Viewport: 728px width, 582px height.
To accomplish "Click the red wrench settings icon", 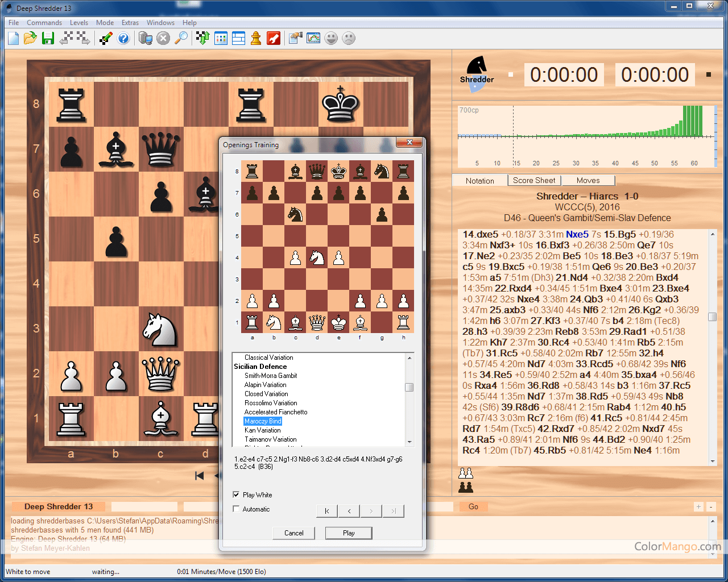I will pos(274,38).
